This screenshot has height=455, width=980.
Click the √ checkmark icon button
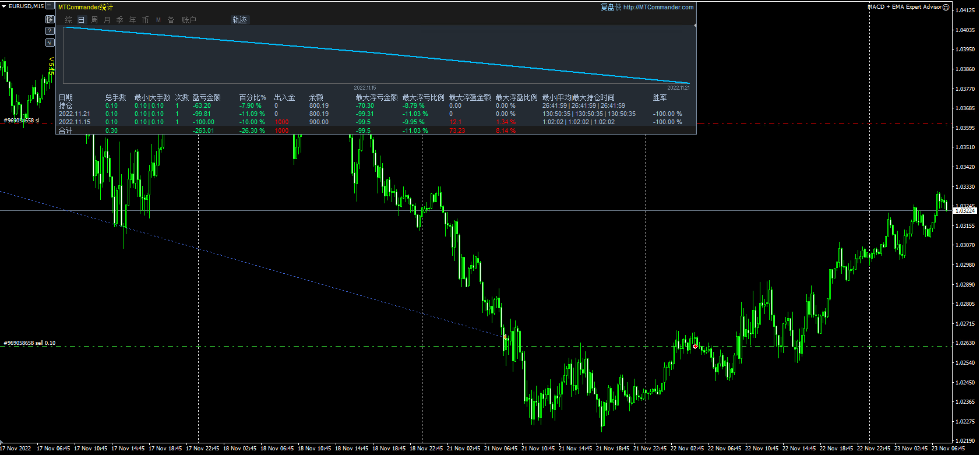pyautogui.click(x=50, y=43)
